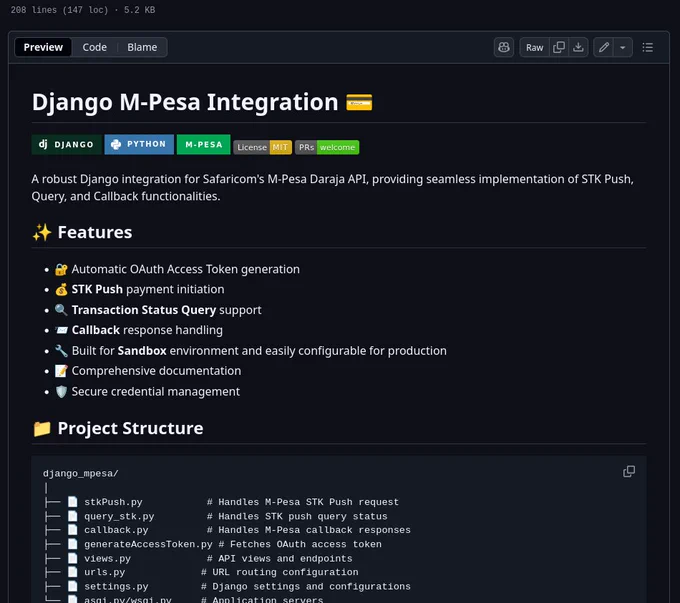Click the envelope emoji on Callback item
Screen dimensions: 680x603
(61, 330)
